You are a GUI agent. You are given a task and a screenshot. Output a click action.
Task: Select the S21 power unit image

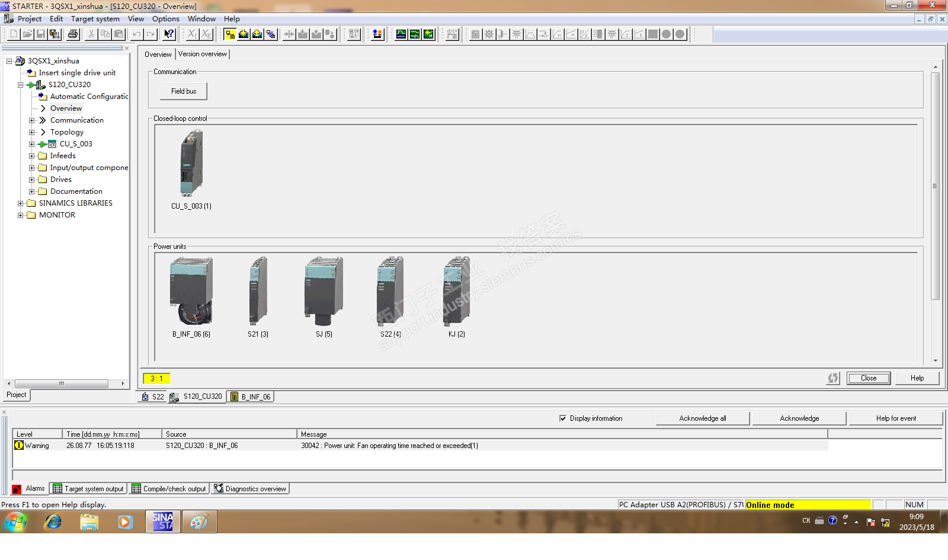tap(258, 290)
